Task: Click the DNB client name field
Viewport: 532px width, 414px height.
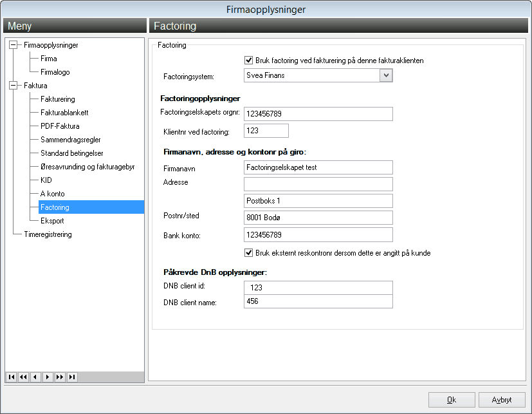Action: pyautogui.click(x=318, y=301)
